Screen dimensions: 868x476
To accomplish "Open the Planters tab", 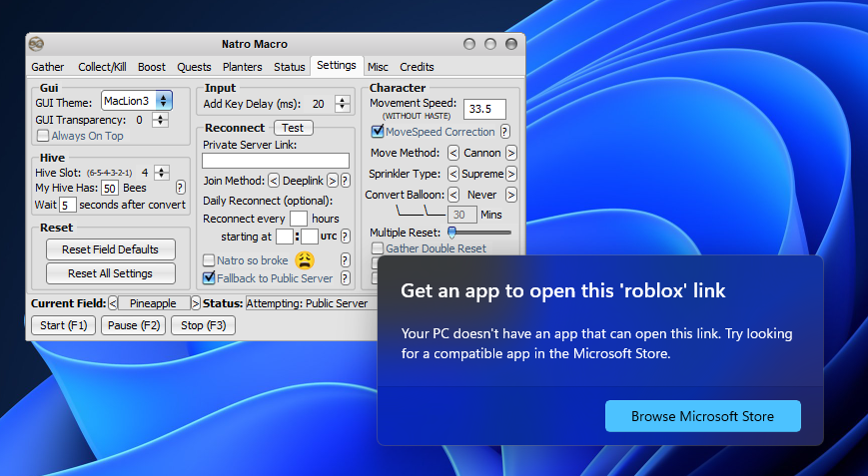I will pos(243,66).
